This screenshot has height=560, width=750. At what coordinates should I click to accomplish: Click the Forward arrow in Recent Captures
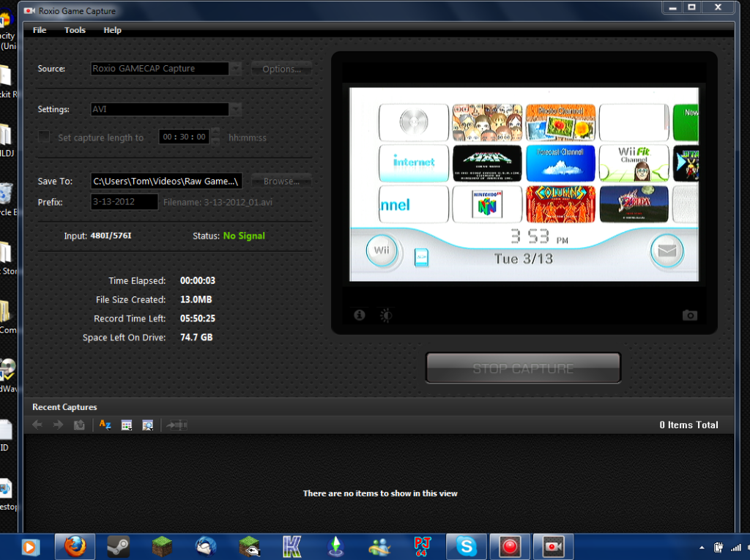tap(58, 425)
